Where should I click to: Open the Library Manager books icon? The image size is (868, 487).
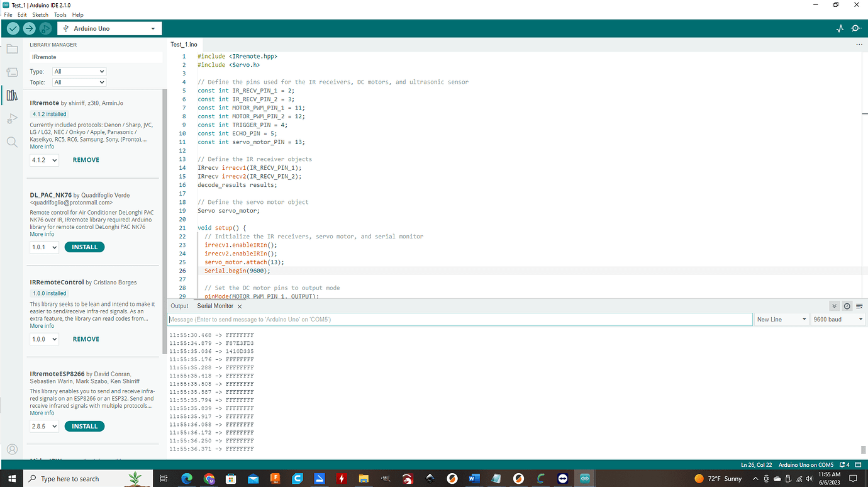tap(12, 94)
